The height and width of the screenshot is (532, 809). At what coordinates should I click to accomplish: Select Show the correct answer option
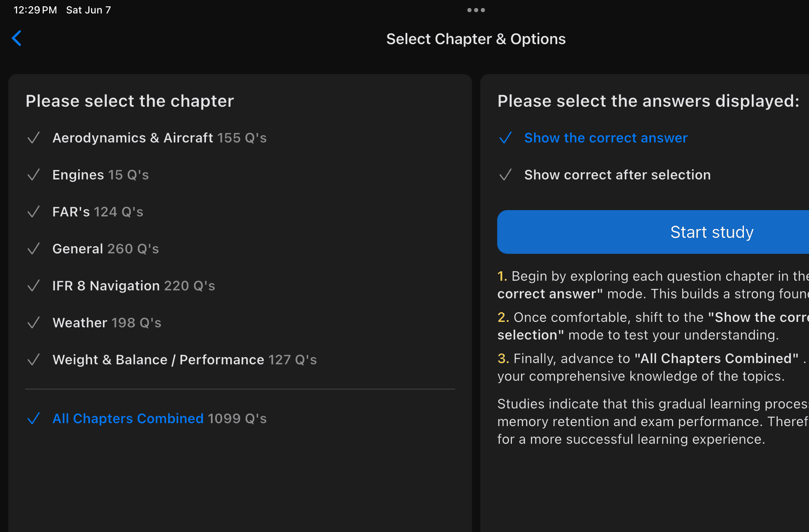(x=606, y=138)
